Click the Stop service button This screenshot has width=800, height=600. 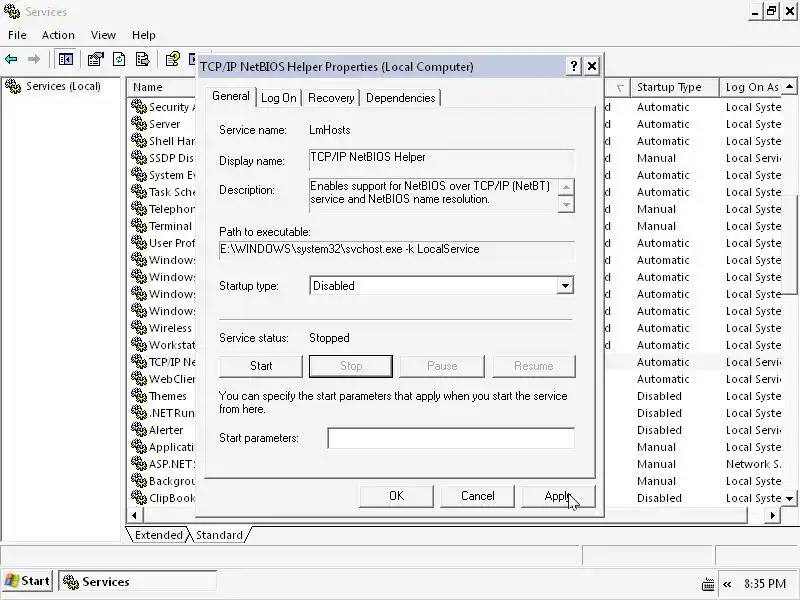point(351,366)
